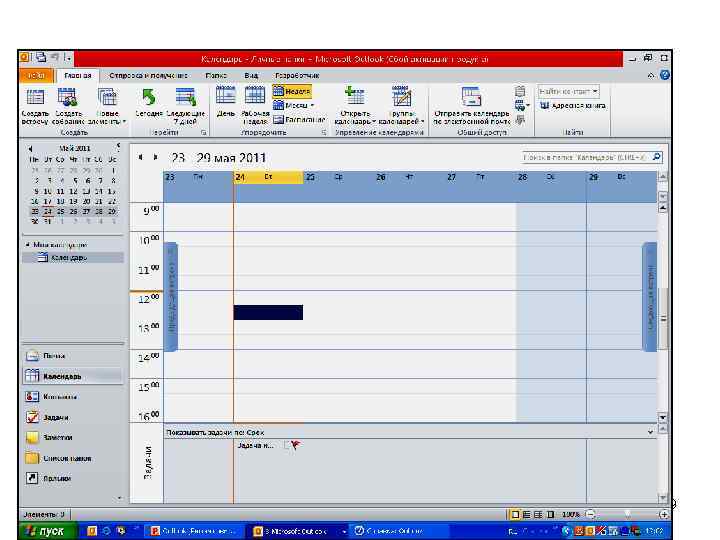720x540 pixels.
Task: Open Почта in the navigation pane
Action: tap(73, 356)
